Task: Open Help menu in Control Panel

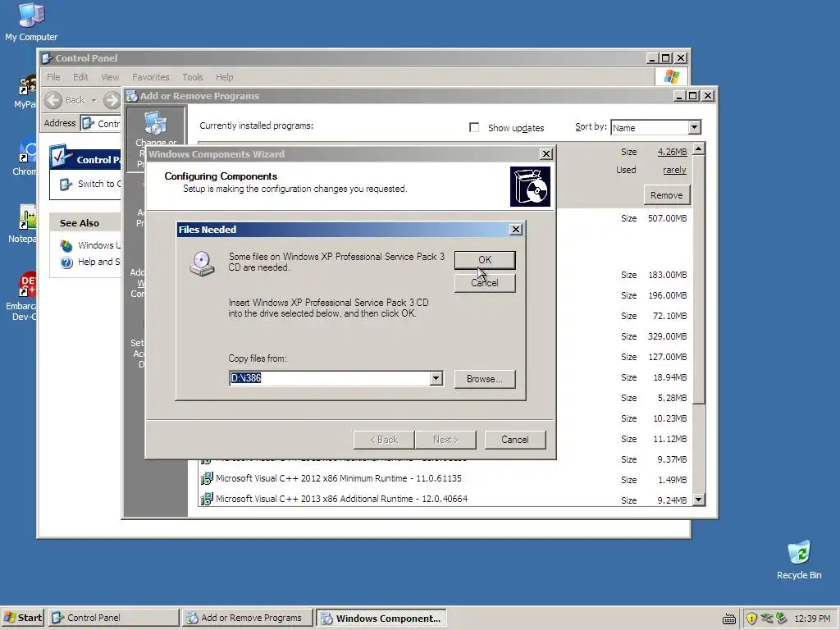Action: pyautogui.click(x=225, y=77)
